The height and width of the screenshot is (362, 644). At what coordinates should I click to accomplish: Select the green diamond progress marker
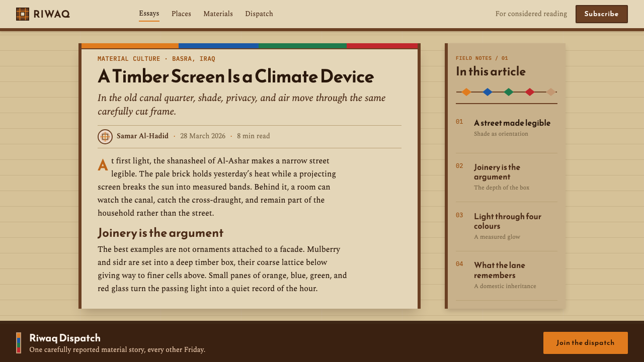(509, 92)
